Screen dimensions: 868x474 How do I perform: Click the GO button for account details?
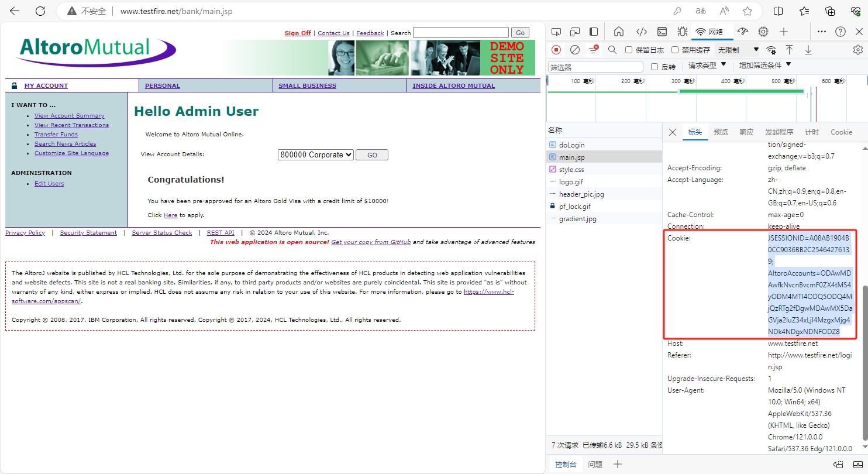point(372,155)
